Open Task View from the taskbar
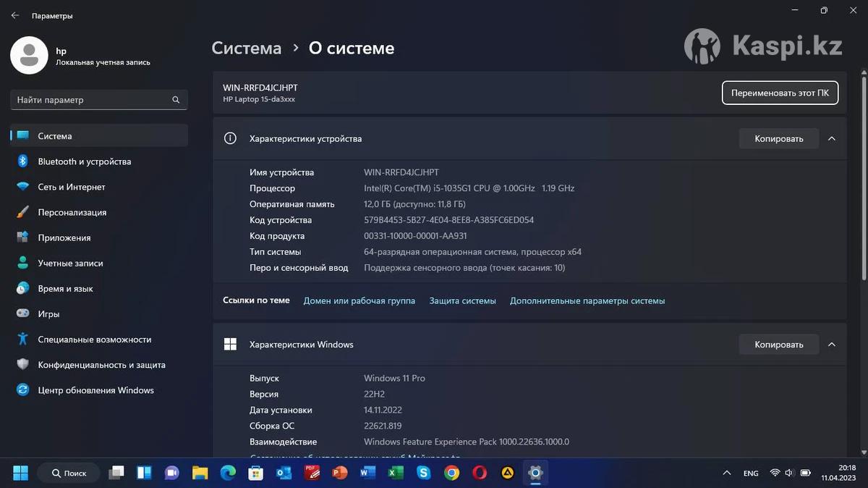The width and height of the screenshot is (868, 488). 116,473
